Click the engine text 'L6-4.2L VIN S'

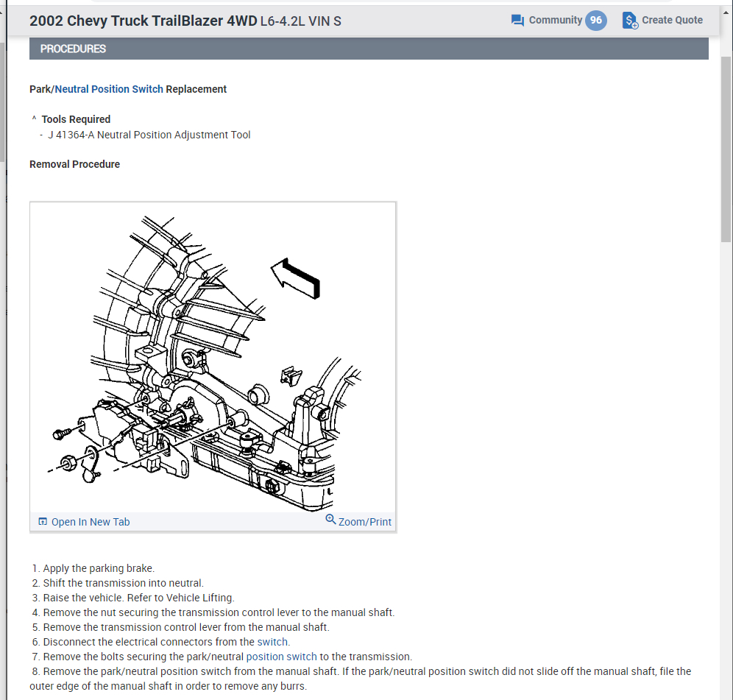pos(300,21)
